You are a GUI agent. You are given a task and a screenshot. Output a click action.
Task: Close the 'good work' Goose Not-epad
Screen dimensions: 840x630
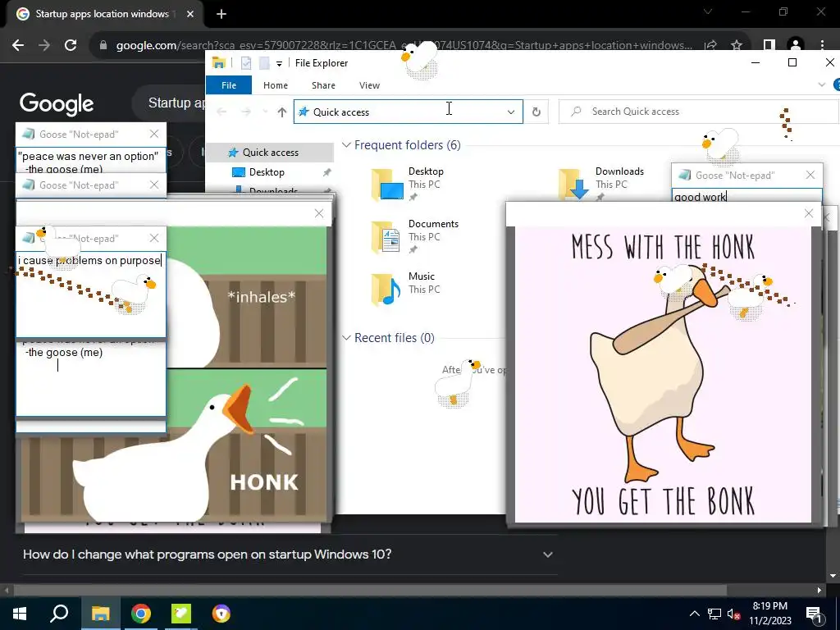coord(810,175)
